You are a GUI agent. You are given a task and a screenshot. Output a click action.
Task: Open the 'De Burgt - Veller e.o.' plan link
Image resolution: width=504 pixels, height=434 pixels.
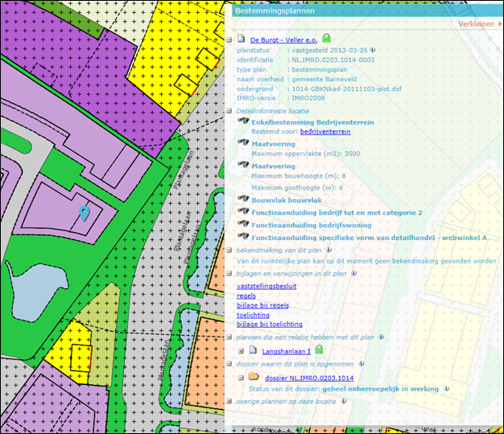(283, 39)
